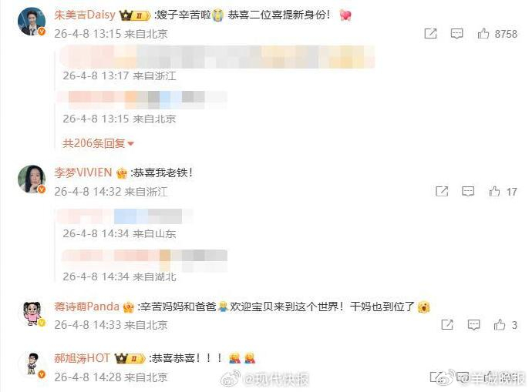Visit 郝旭涛HOT username link
Image resolution: width=532 pixels, height=392 pixels.
point(82,358)
